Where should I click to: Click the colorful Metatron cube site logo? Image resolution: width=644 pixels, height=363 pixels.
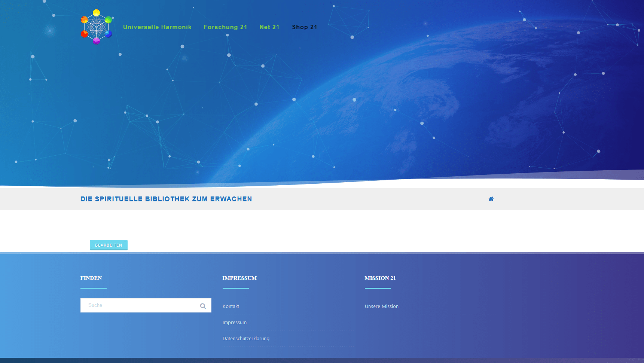tap(97, 27)
